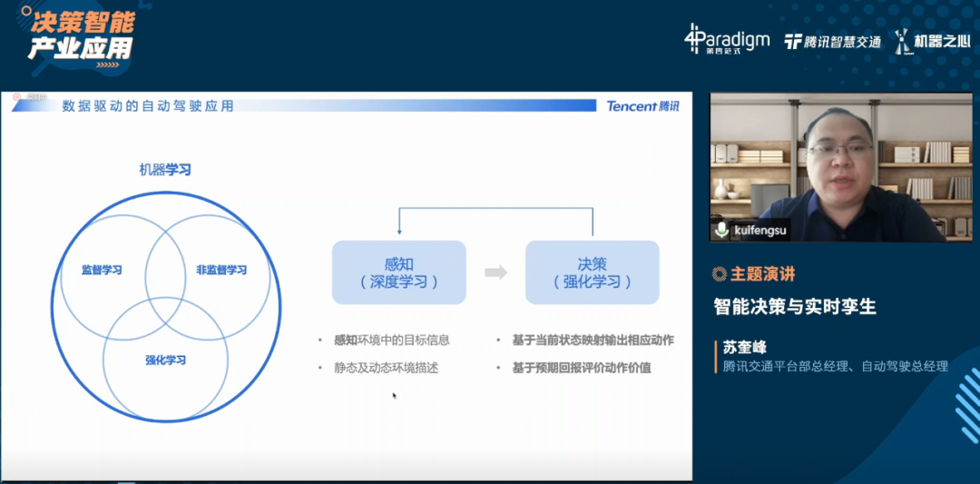Click the 机器学习 heading above the diagram
Screen dimensions: 980x484
[165, 170]
